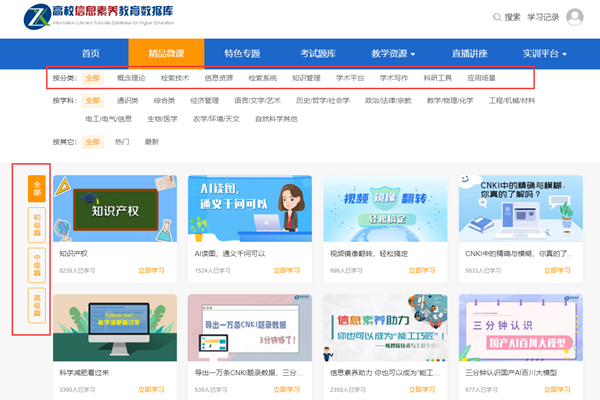Click 立即学习 for 知识产权
The height and width of the screenshot is (400, 600).
coord(151,271)
